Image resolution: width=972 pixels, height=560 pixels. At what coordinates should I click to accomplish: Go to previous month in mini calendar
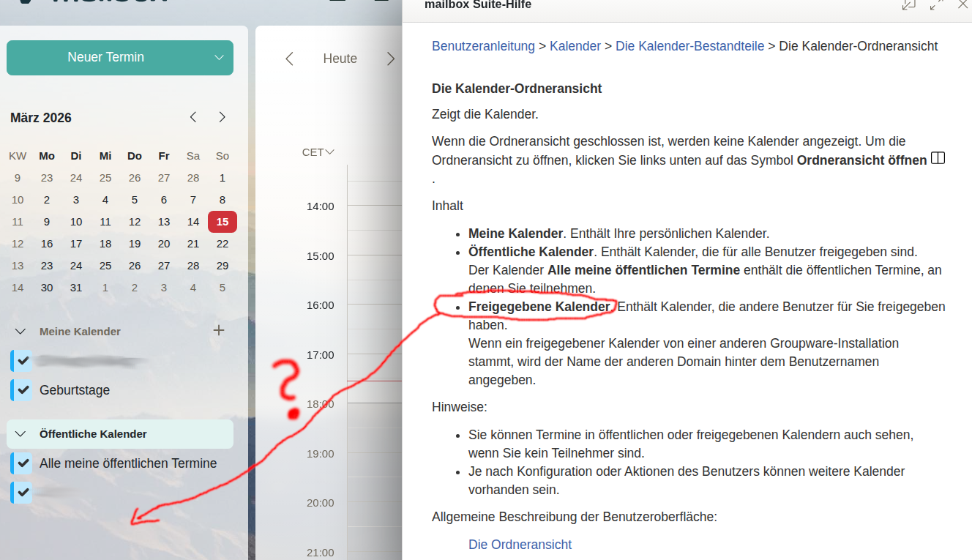pos(193,117)
